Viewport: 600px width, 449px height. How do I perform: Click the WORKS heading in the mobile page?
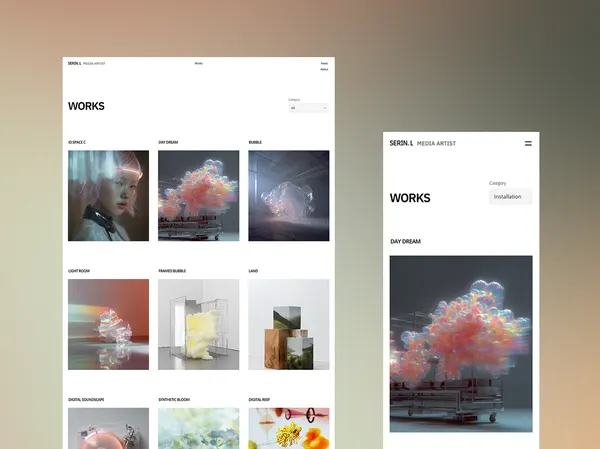[410, 198]
